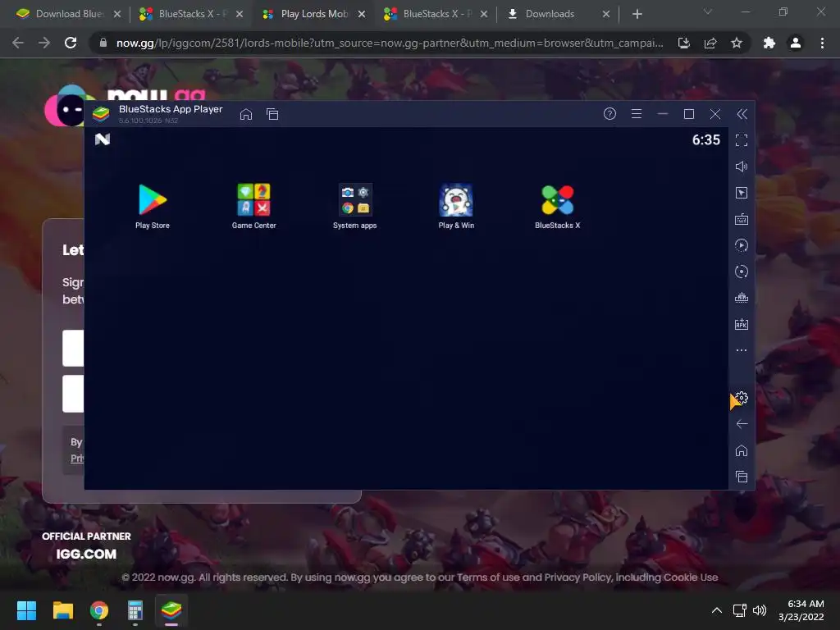Enter BlueStacks full screen mode
Screen dimensions: 840x630
point(742,140)
